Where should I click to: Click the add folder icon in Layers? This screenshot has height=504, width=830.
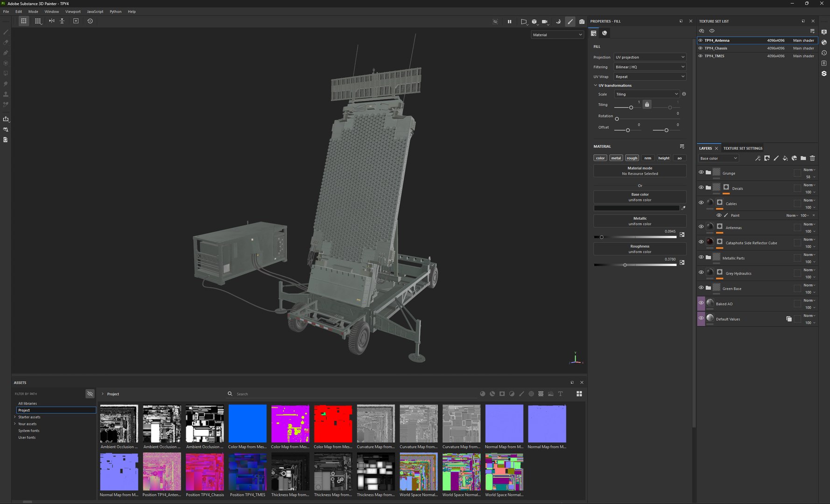point(803,158)
